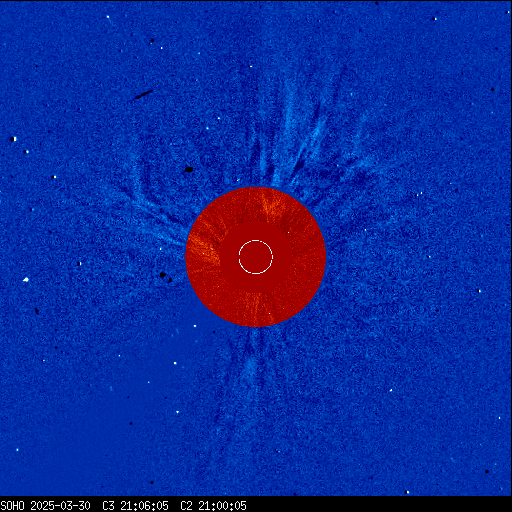
Task: Click the red C2 coronagraph disk
Action: (255, 257)
